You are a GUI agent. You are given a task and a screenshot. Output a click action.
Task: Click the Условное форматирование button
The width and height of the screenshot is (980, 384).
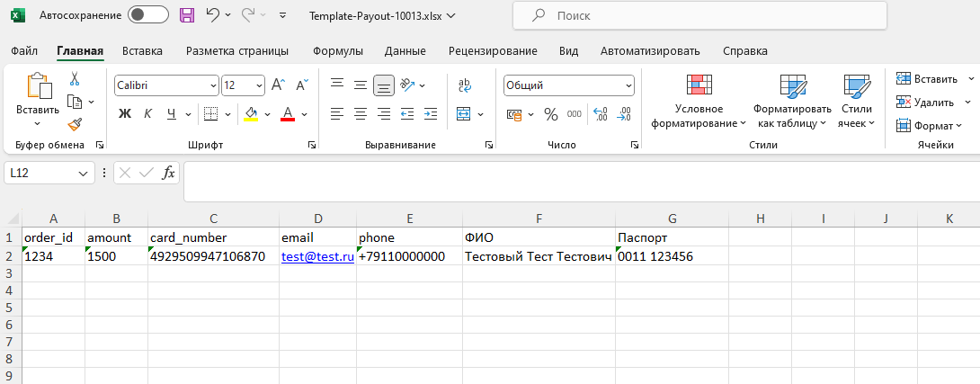point(699,102)
